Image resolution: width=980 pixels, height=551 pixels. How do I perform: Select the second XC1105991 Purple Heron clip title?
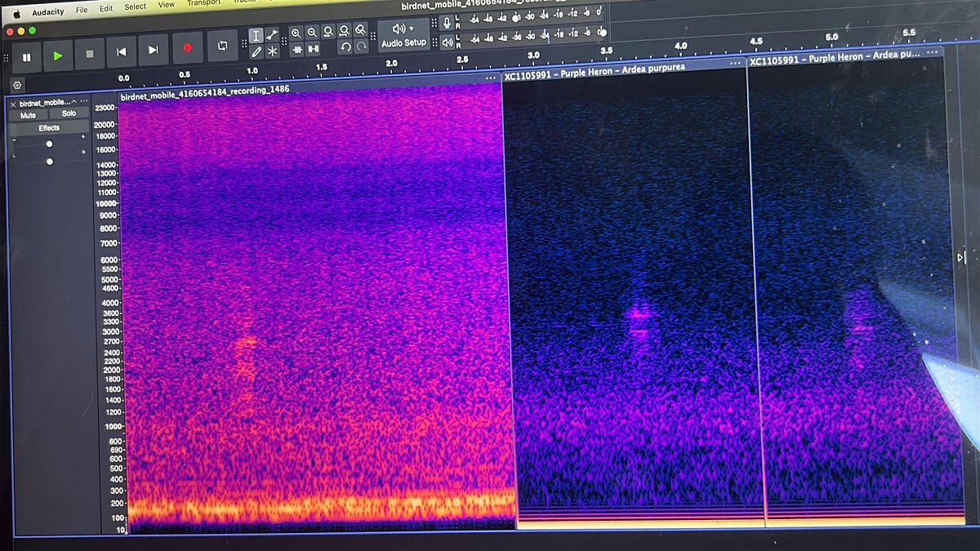[835, 58]
